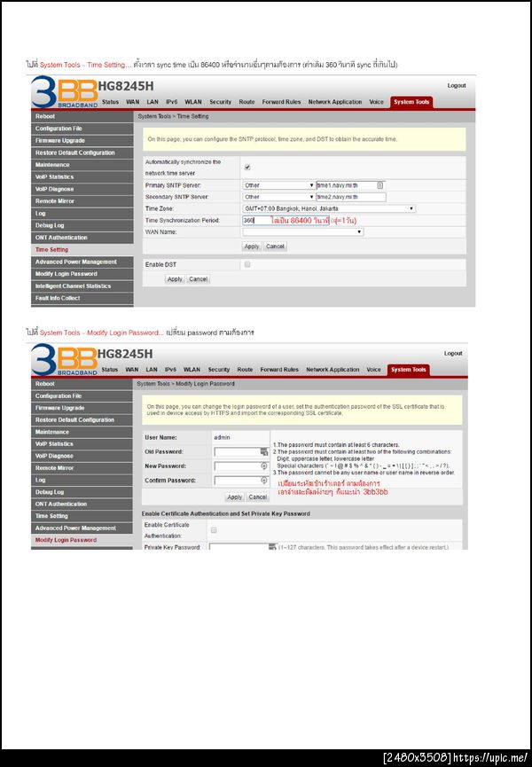532x767 pixels.
Task: Click Cancel below the WAN Name field
Action: 275,247
